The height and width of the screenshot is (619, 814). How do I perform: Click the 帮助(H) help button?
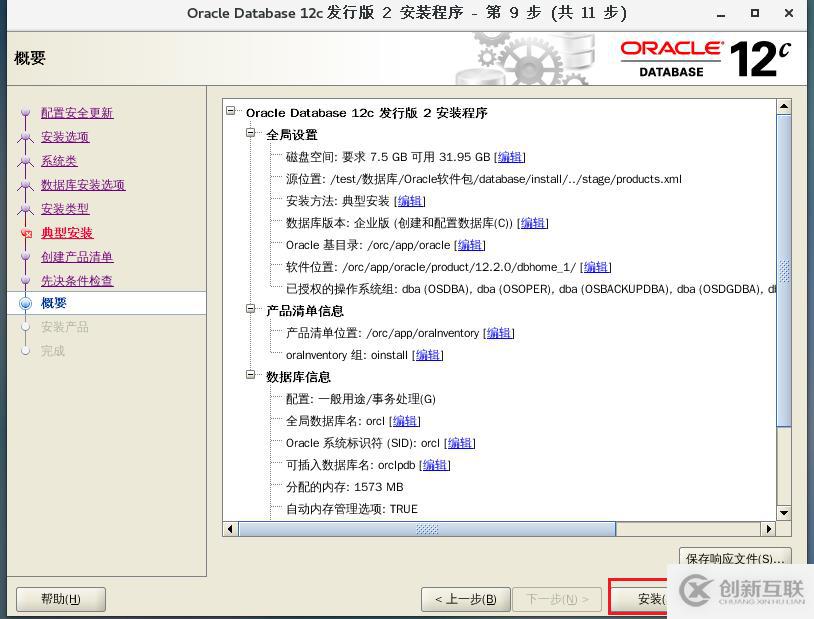(x=61, y=599)
